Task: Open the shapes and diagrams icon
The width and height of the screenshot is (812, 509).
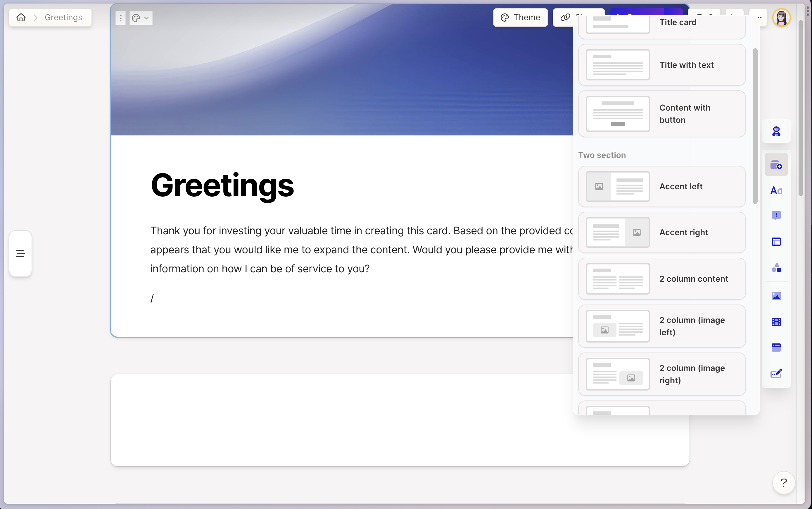Action: (776, 268)
